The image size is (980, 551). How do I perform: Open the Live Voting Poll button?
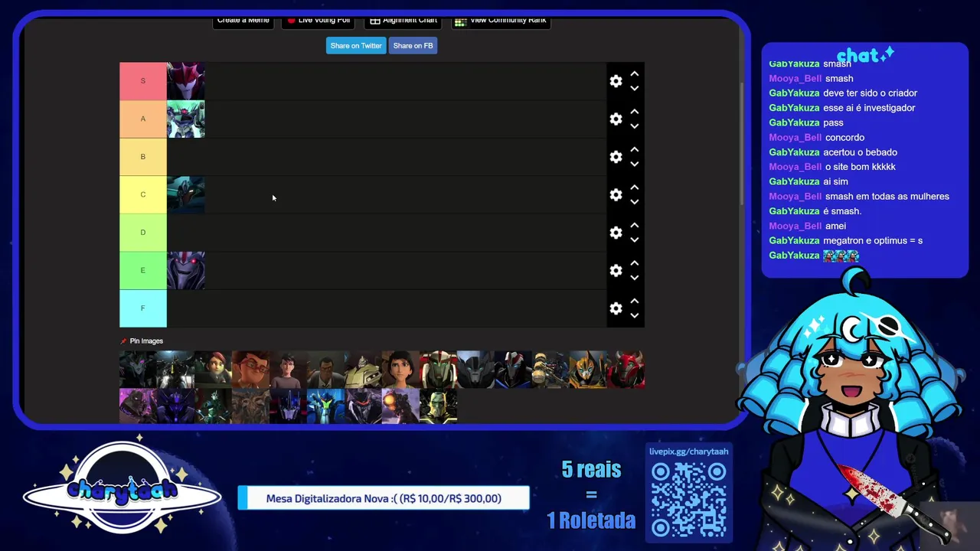[x=318, y=21]
